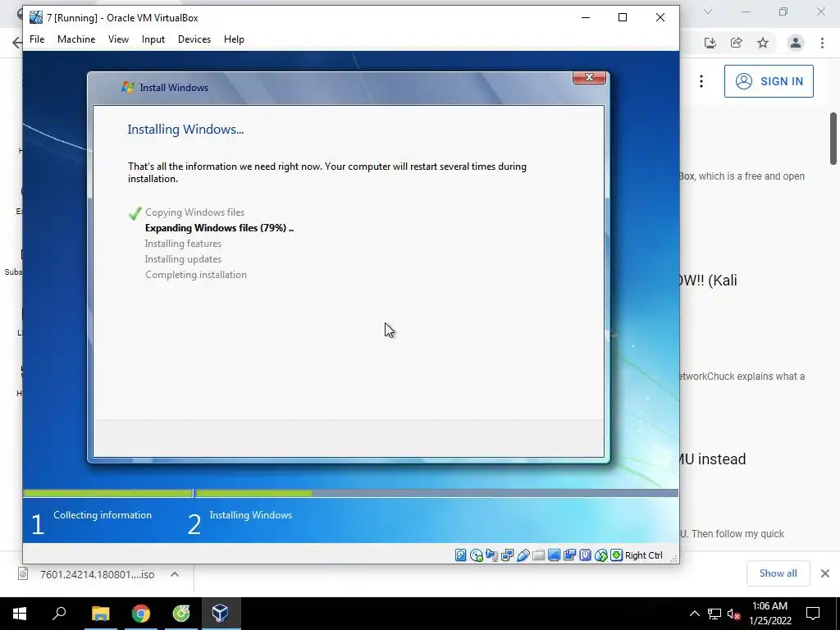
Task: Click the SIGN IN button in browser
Action: click(x=769, y=81)
